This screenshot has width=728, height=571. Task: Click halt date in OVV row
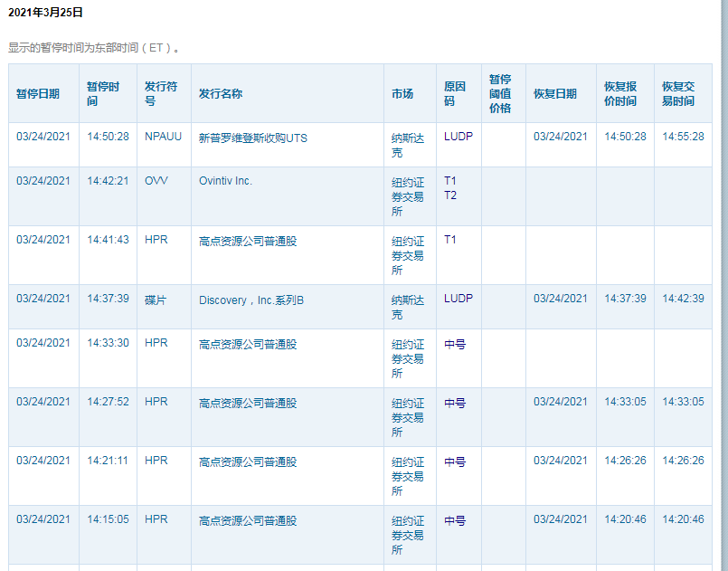43,181
